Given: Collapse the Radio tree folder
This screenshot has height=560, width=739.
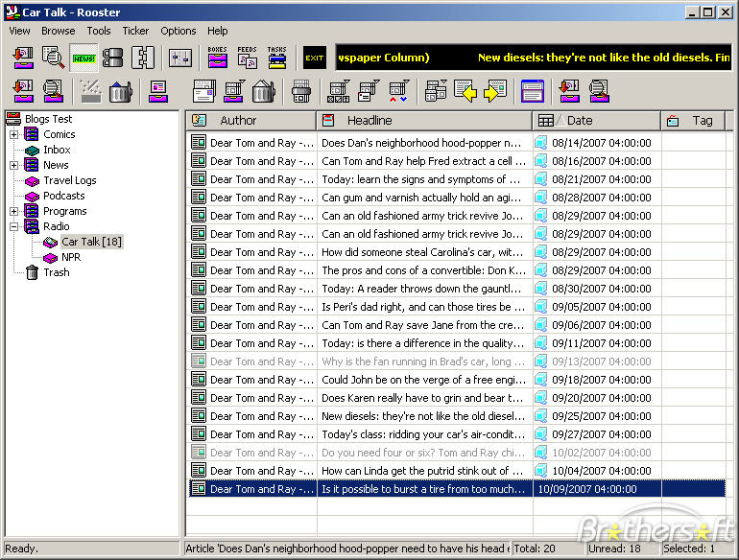Looking at the screenshot, I should tap(14, 226).
